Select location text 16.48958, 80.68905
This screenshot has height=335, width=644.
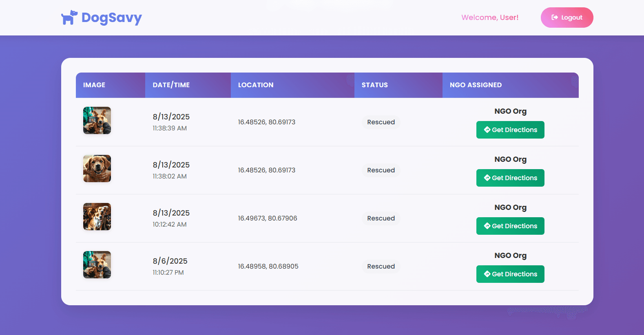268,267
